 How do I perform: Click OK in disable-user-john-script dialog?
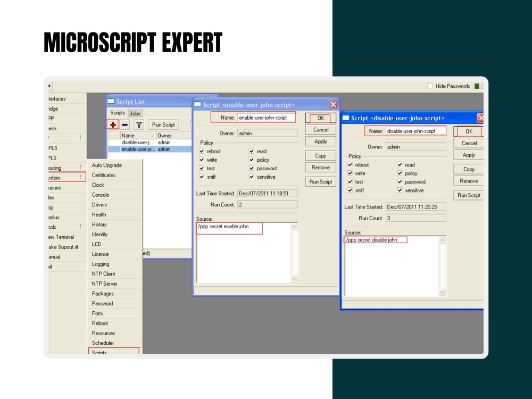point(469,131)
